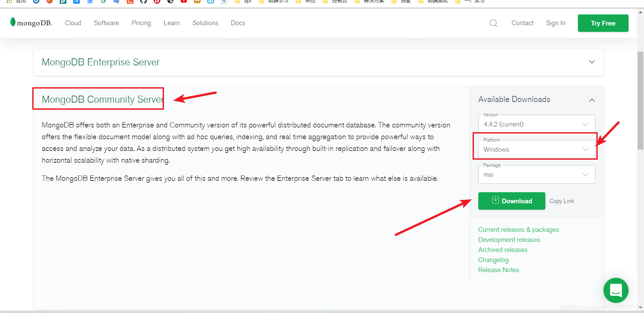Open the Cloud menu

[73, 23]
